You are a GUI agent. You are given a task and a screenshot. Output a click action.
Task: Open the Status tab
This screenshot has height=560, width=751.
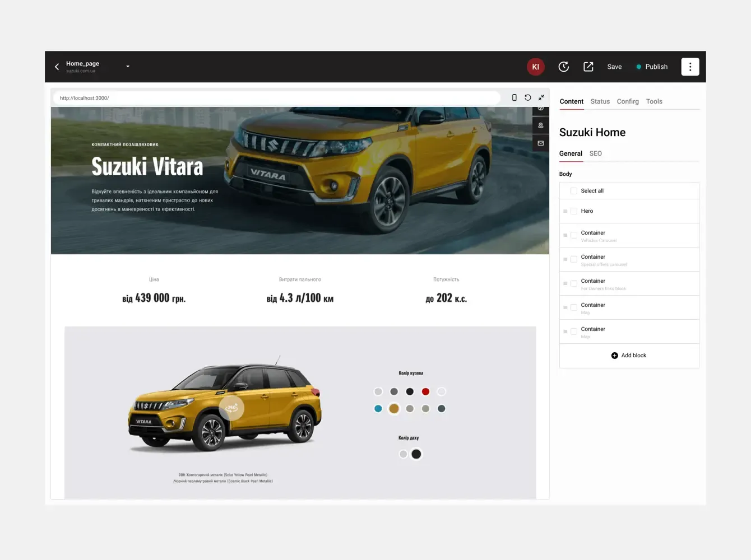point(600,101)
